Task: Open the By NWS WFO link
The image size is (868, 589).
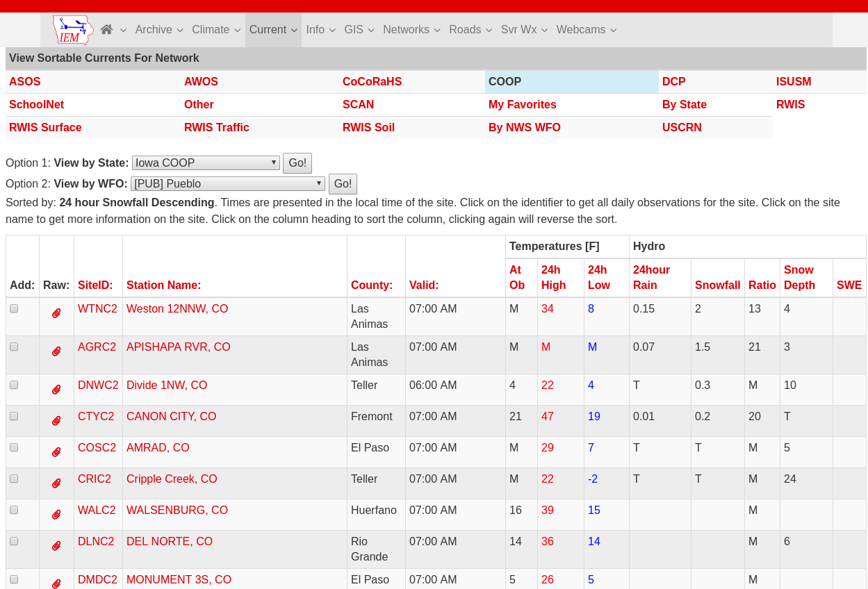Action: click(525, 128)
